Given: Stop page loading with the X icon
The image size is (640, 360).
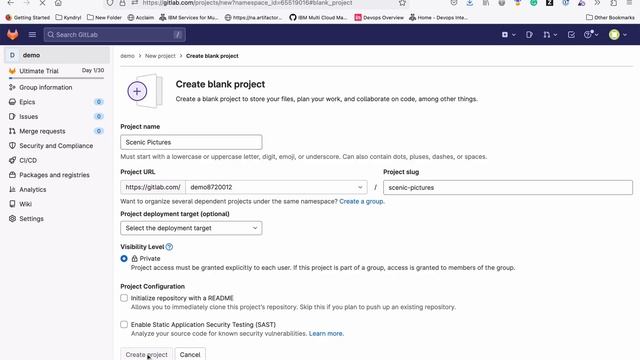Looking at the screenshot, I should 42,3.
